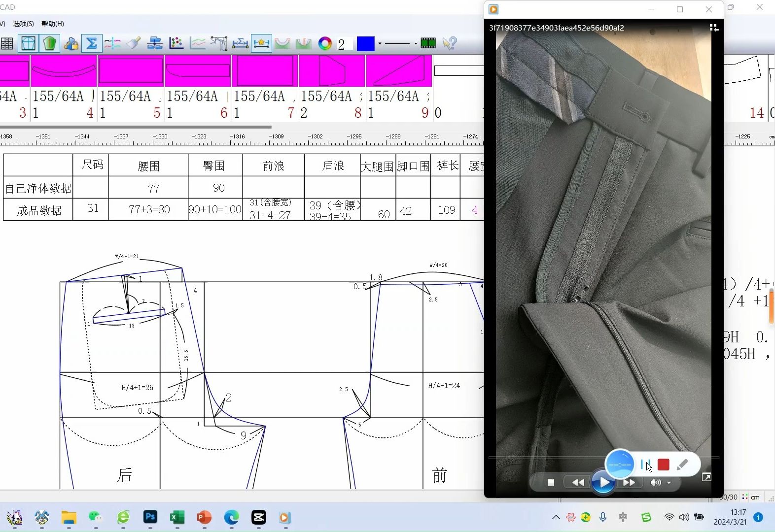
Task: Click the microphone icon in system tray
Action: click(x=603, y=517)
